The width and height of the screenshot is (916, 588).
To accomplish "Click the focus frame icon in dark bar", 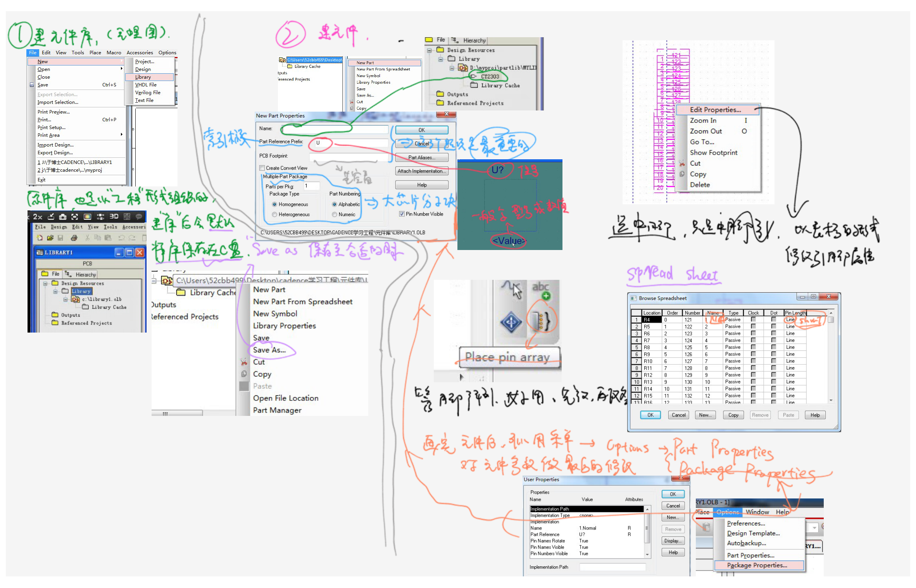I will (x=75, y=217).
